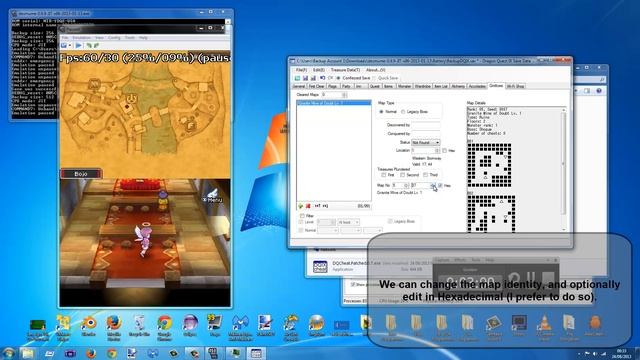Select the Legacy Boss map type radio button
Image resolution: width=640 pixels, height=360 pixels.
pos(403,111)
